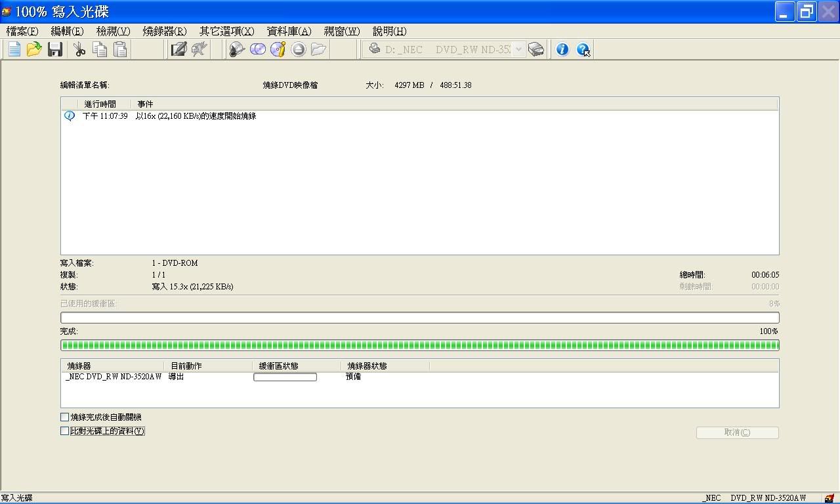This screenshot has height=504, width=840.
Task: Minimize the 寫入光碟 window
Action: coord(784,11)
